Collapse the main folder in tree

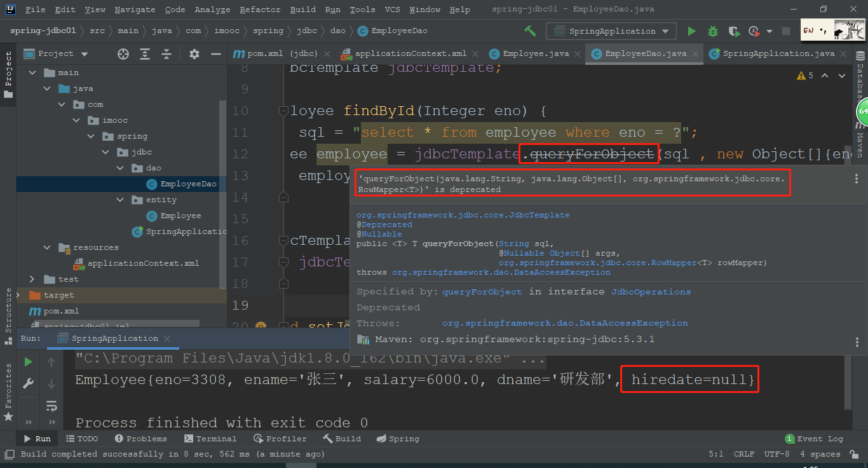click(x=32, y=72)
